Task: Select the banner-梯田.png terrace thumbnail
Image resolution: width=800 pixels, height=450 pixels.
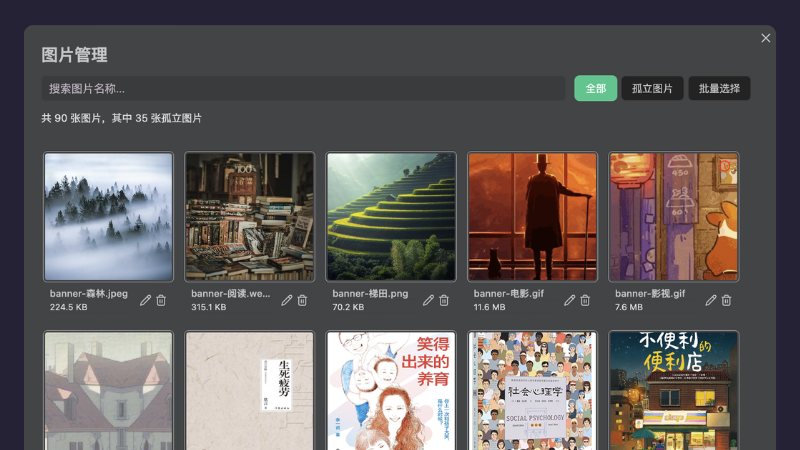Action: (391, 216)
